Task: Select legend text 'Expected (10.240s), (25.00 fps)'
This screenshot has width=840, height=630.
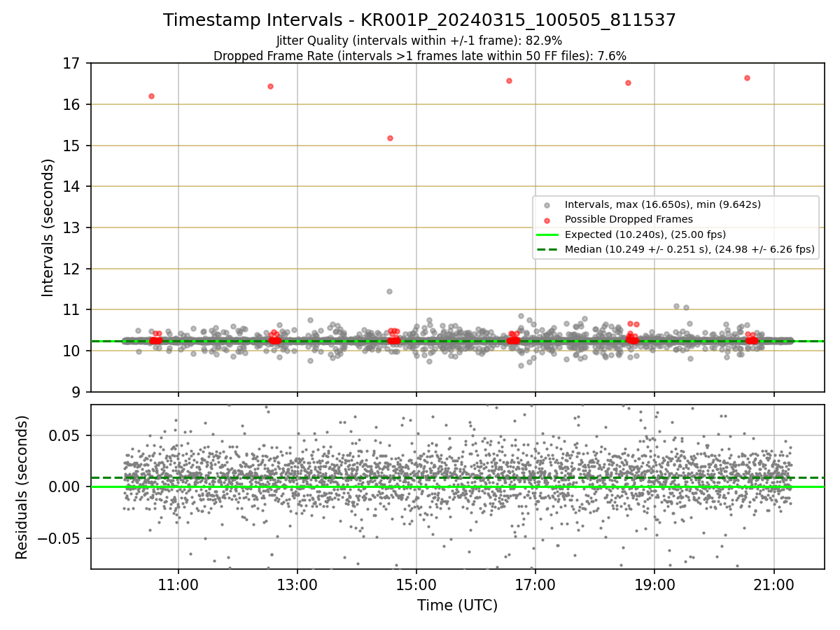Action: pos(645,234)
